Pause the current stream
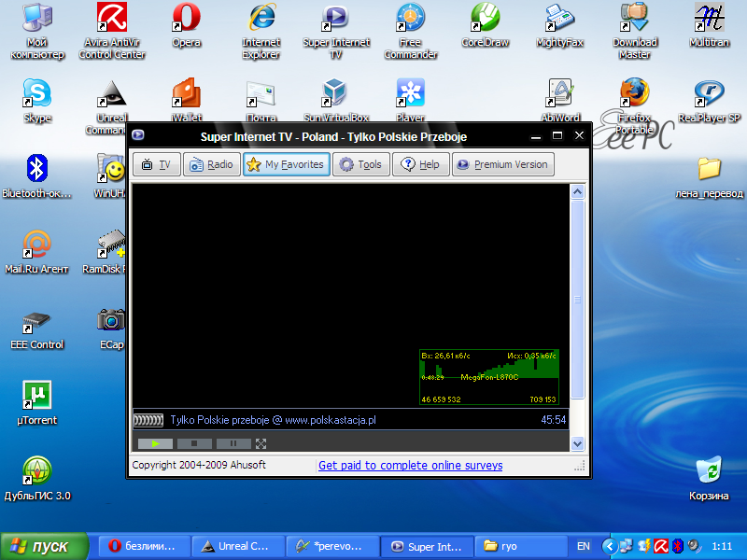This screenshot has width=747, height=560. [x=233, y=443]
